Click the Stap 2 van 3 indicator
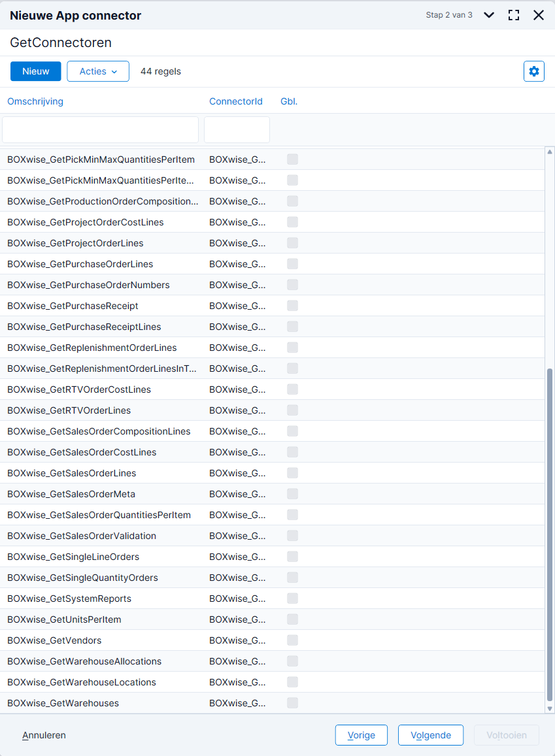The height and width of the screenshot is (756, 555). point(449,15)
